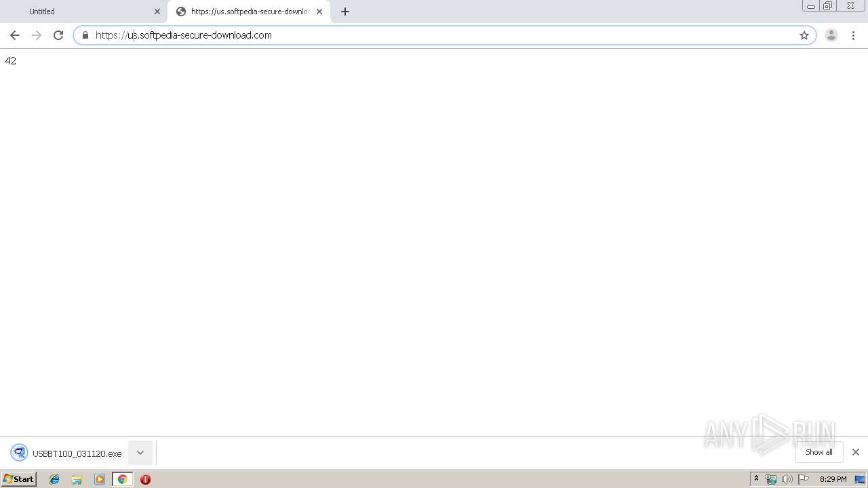The width and height of the screenshot is (868, 488).
Task: Click the page text "42"
Action: pyautogui.click(x=10, y=61)
